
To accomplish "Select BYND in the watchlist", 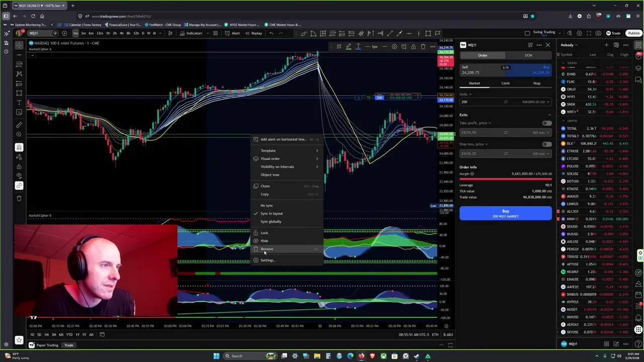I will (x=595, y=74).
